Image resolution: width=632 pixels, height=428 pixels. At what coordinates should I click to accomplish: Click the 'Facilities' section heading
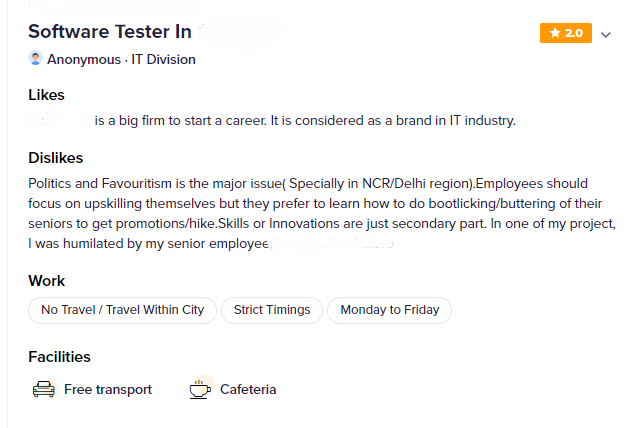[59, 357]
